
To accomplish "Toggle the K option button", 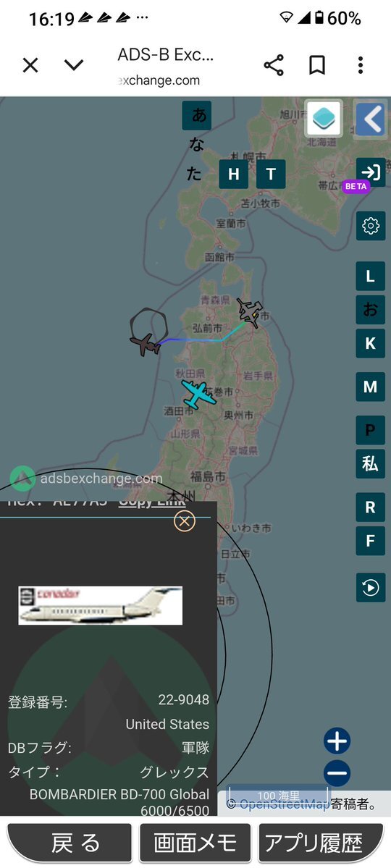I will [x=371, y=343].
